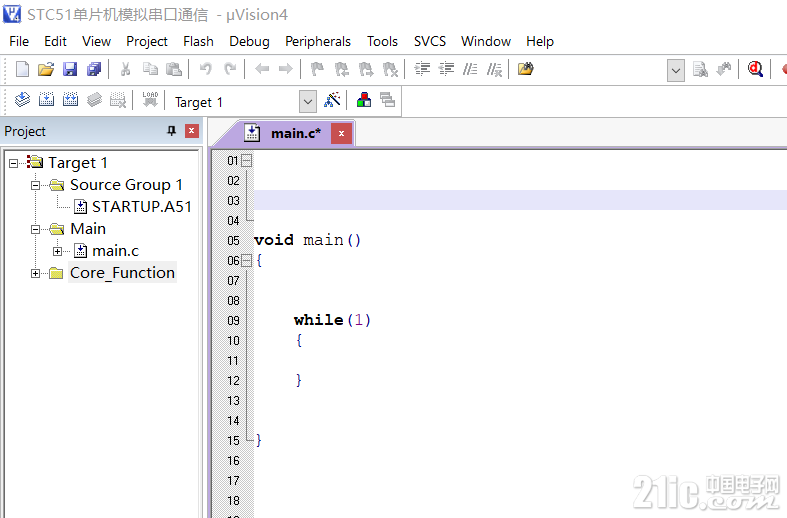The image size is (787, 518).
Task: Open the Edit menu
Action: click(x=55, y=41)
